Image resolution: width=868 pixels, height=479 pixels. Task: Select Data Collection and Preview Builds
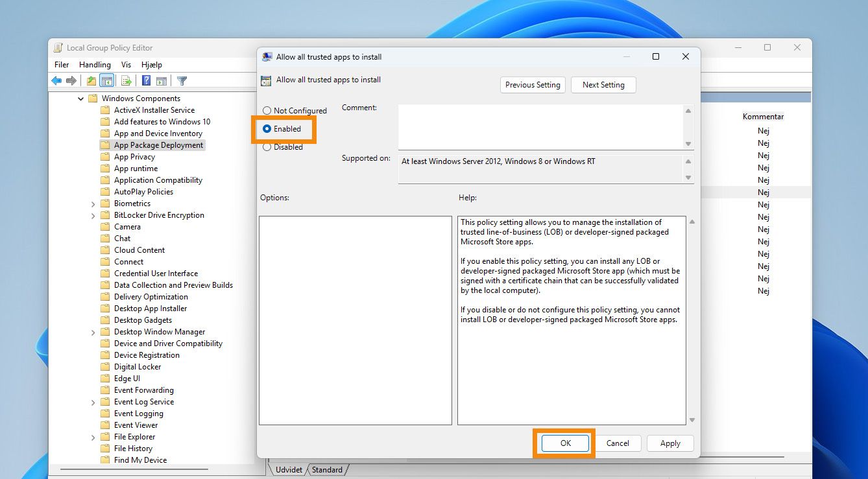(x=173, y=285)
